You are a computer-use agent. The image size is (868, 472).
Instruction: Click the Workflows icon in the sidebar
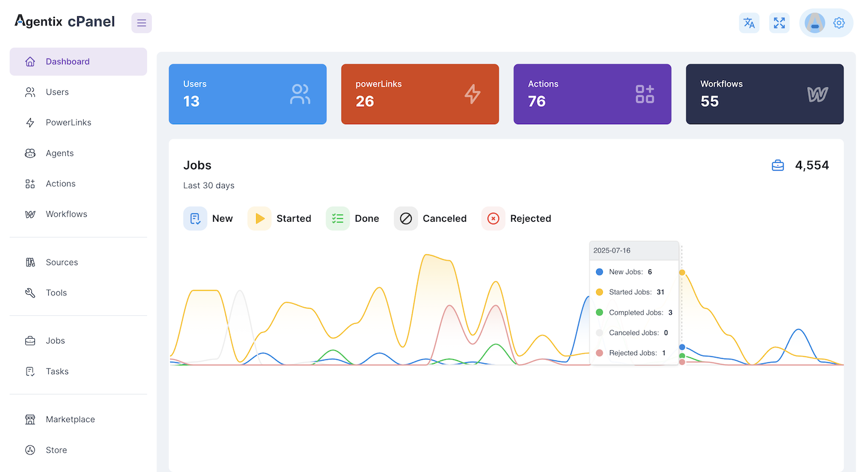[30, 214]
